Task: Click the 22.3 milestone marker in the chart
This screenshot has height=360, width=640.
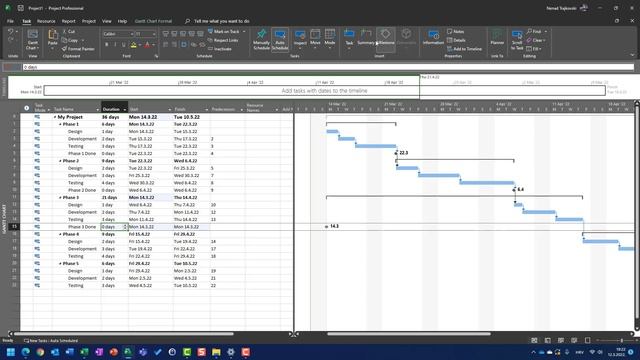Action: click(x=396, y=153)
